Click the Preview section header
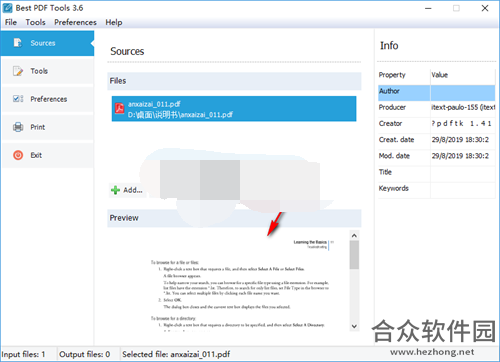Screen dimensions: 500x362 click(234, 218)
